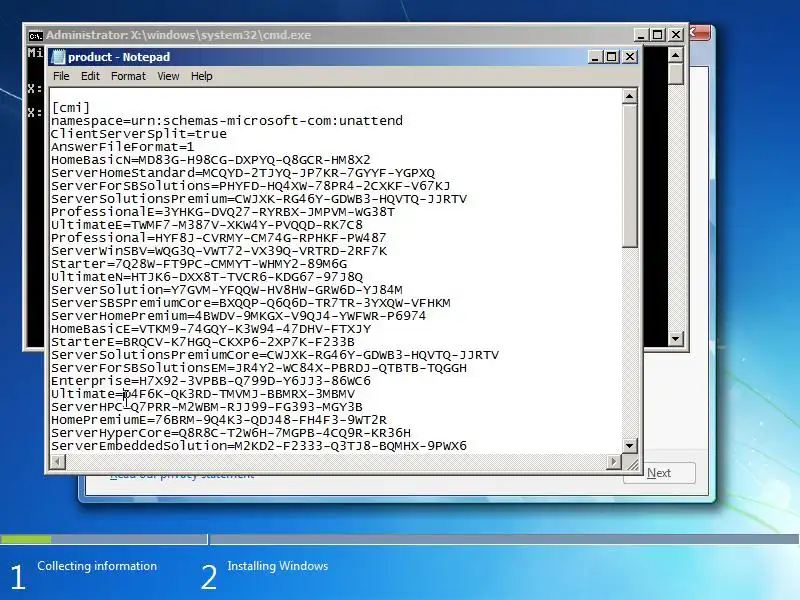Click the Starter=7Q28W key line
The height and width of the screenshot is (600, 800).
(199, 264)
